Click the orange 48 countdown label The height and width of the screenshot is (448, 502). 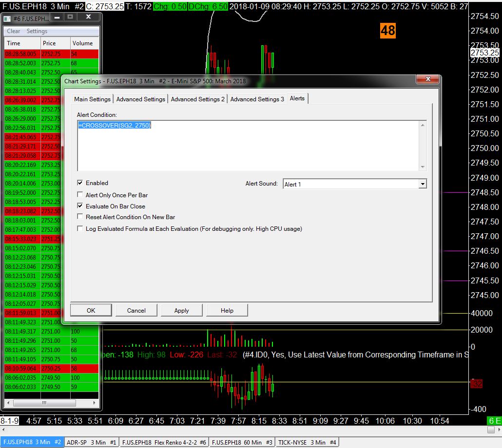[x=387, y=31]
